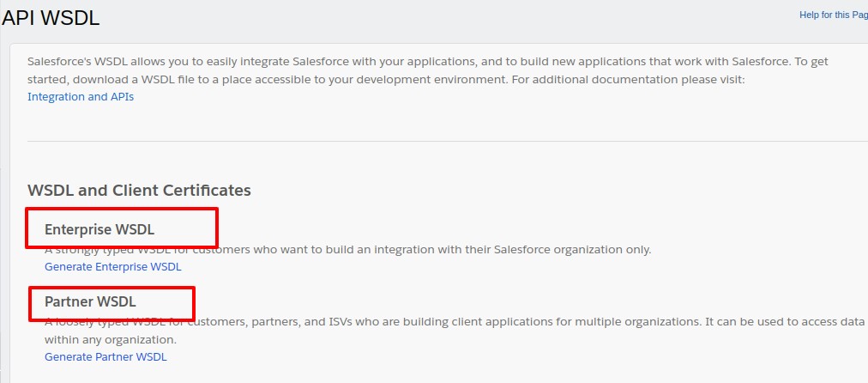Click the "Generate Enterprise WSDL" link
This screenshot has width=868, height=383.
point(113,267)
